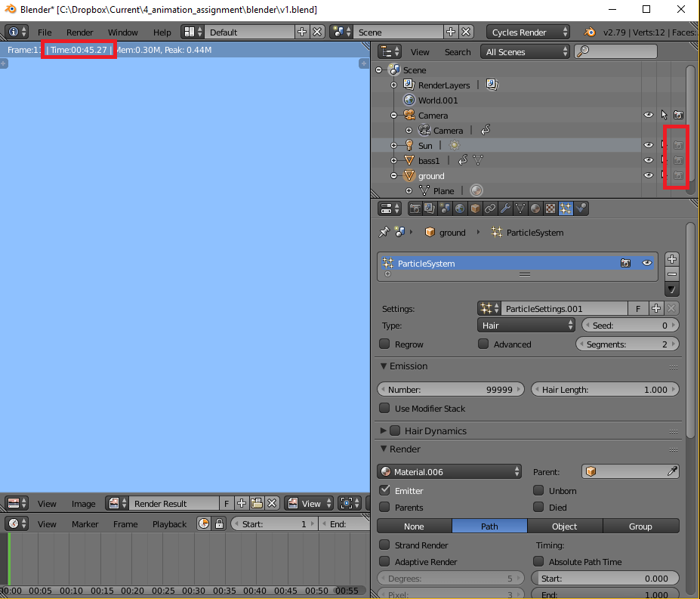Click the F button beside ParticleSettings.001
This screenshot has width=700, height=599.
tap(638, 308)
